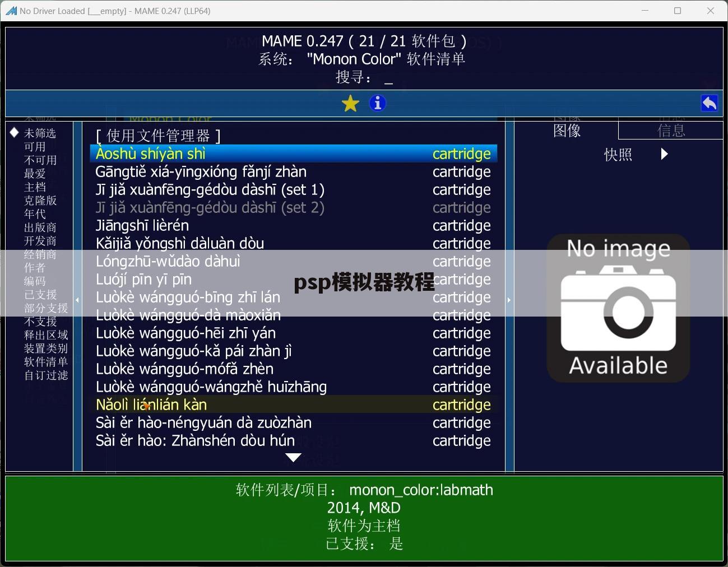Select Luòkè wángguó-wángzhě huīzhāng
The height and width of the screenshot is (567, 728).
click(x=293, y=387)
